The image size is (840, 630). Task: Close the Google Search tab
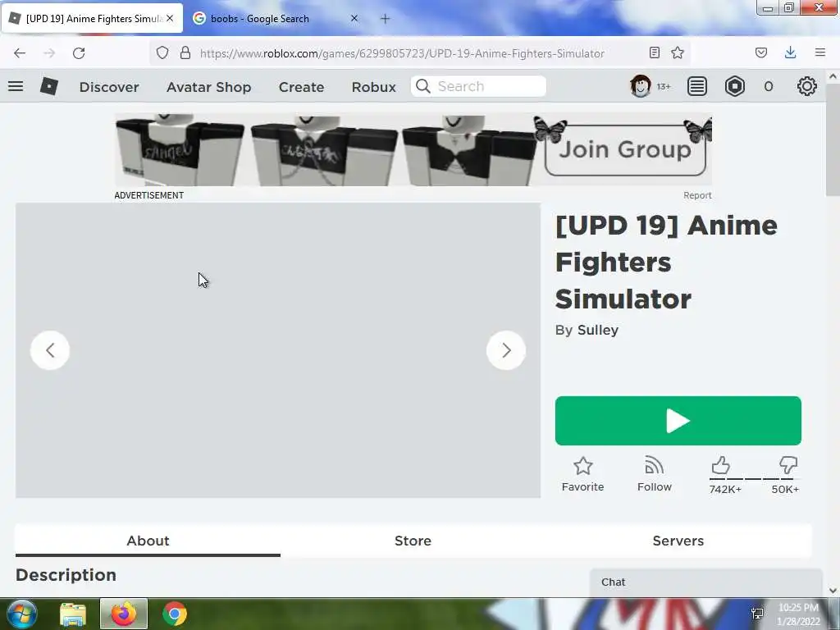(x=354, y=18)
